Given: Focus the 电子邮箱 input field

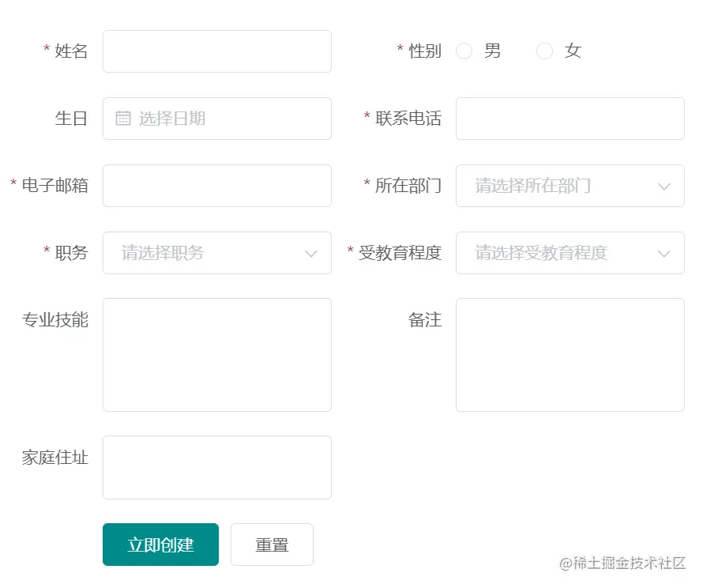Looking at the screenshot, I should (216, 186).
